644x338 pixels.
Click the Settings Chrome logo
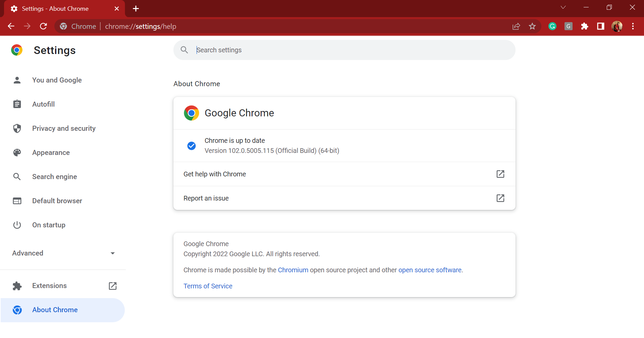[17, 50]
